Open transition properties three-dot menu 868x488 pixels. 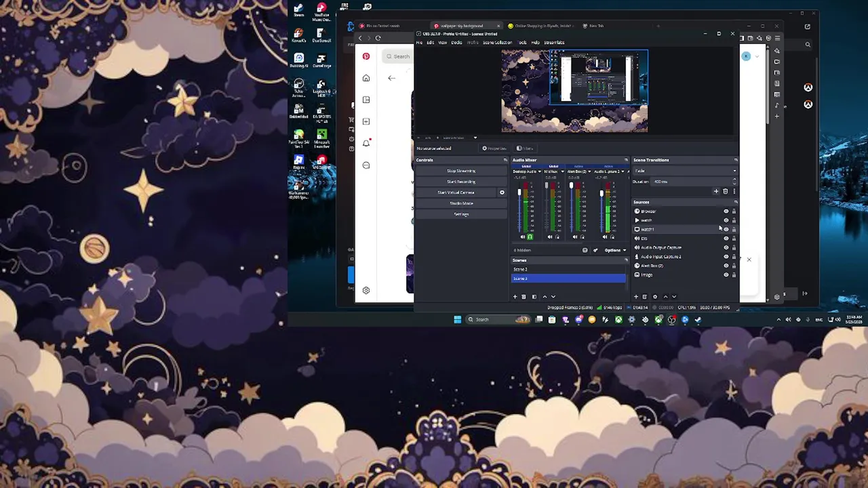pos(733,192)
